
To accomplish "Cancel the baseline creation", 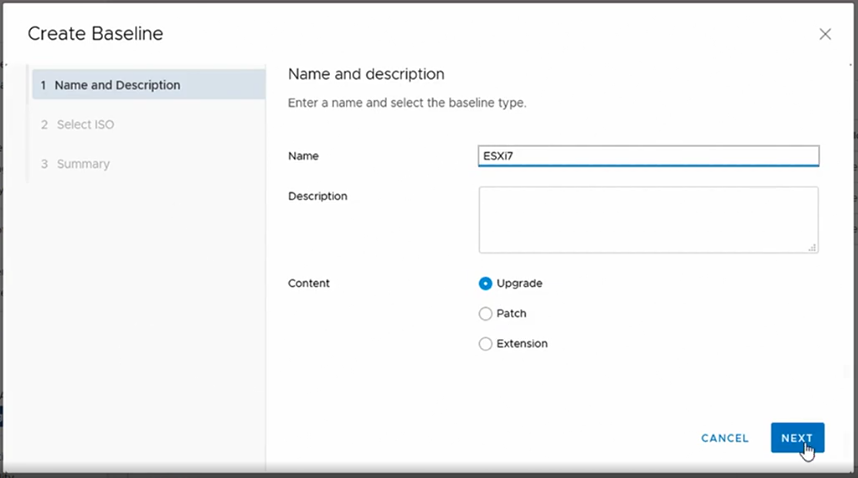I will click(x=724, y=438).
